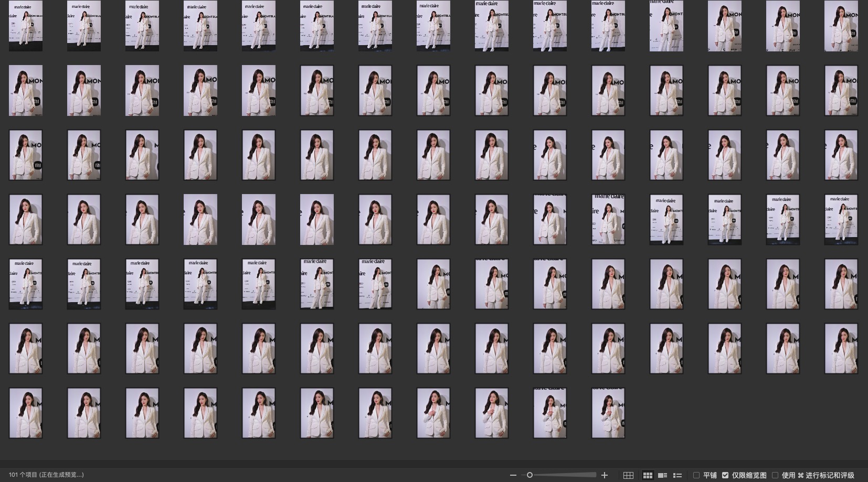Switch to list view mode
This screenshot has width=868, height=482.
coord(678,475)
